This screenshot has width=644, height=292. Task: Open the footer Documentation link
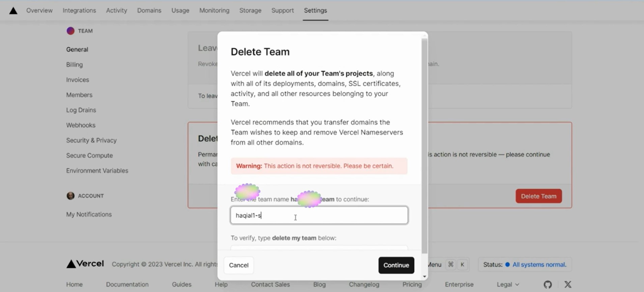pos(127,285)
